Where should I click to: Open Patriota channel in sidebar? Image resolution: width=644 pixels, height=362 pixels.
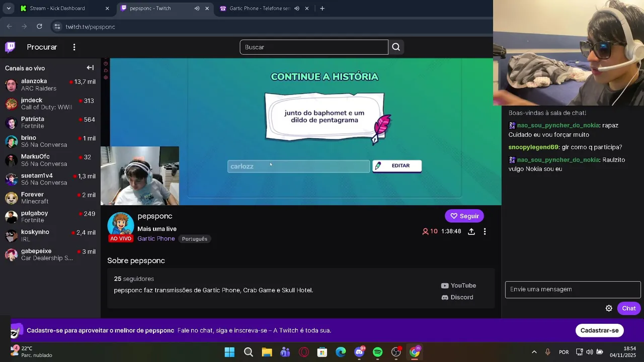50,123
